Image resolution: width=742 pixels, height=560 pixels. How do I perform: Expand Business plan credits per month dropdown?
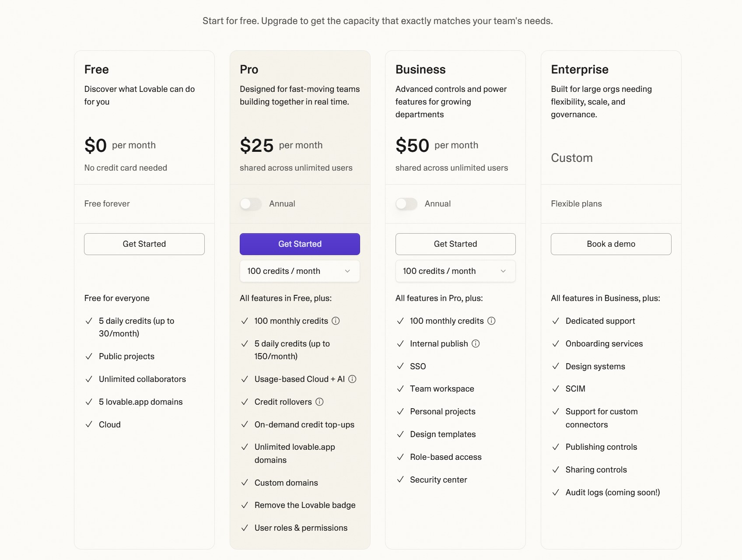coord(455,271)
